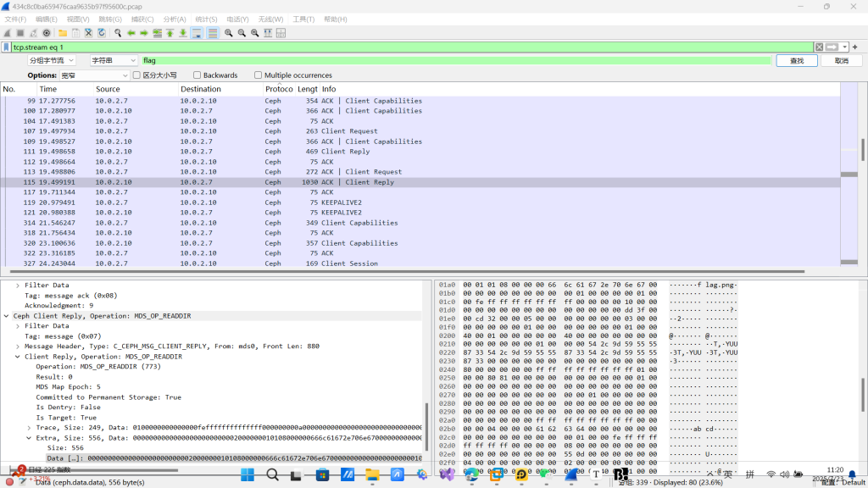Click the zoom in toolbar icon
Image resolution: width=868 pixels, height=488 pixels.
(x=228, y=33)
